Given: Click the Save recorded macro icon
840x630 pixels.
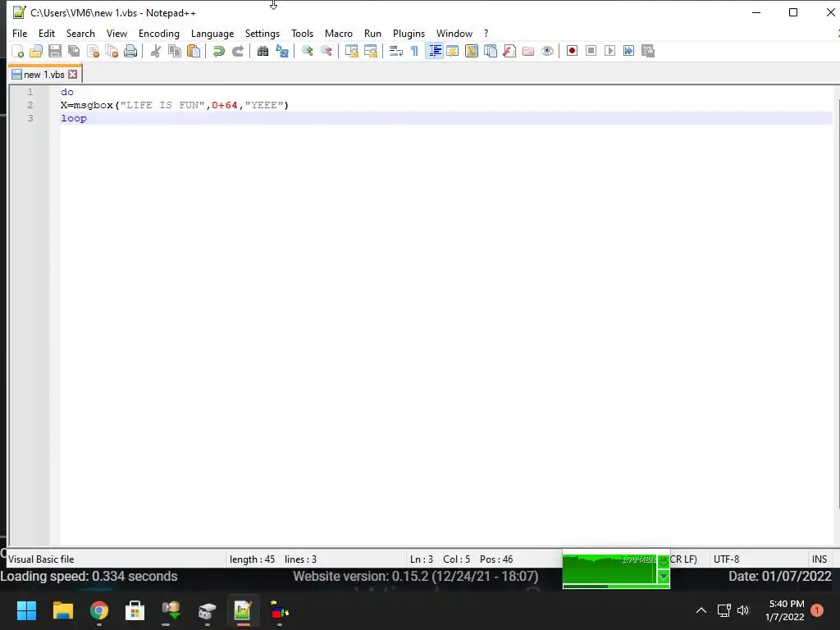Looking at the screenshot, I should coord(648,51).
